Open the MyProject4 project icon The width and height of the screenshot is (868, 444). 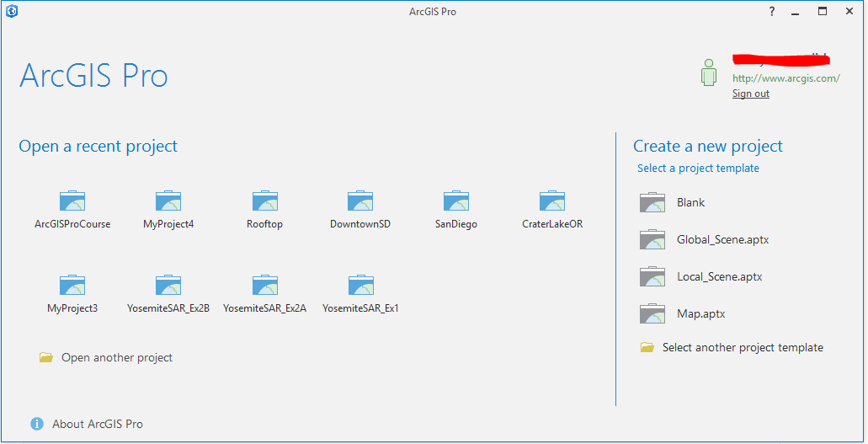pyautogui.click(x=168, y=201)
